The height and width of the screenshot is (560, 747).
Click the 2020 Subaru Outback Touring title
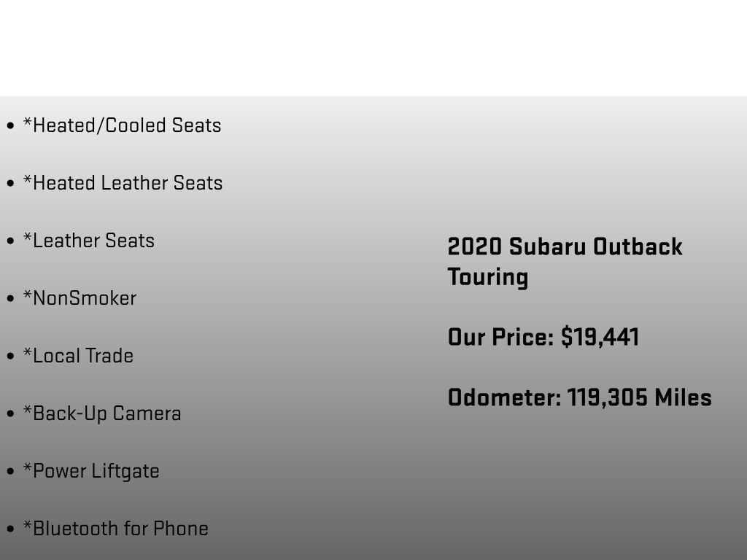(565, 262)
